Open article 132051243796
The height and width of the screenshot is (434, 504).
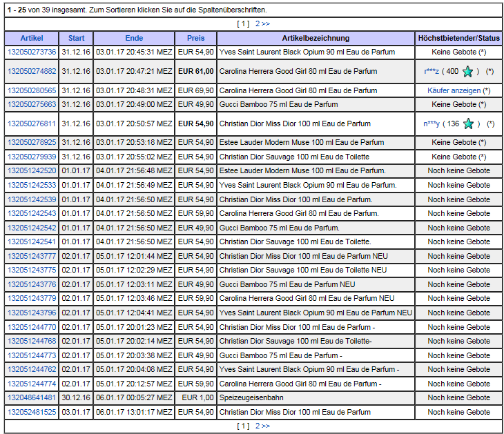click(32, 313)
